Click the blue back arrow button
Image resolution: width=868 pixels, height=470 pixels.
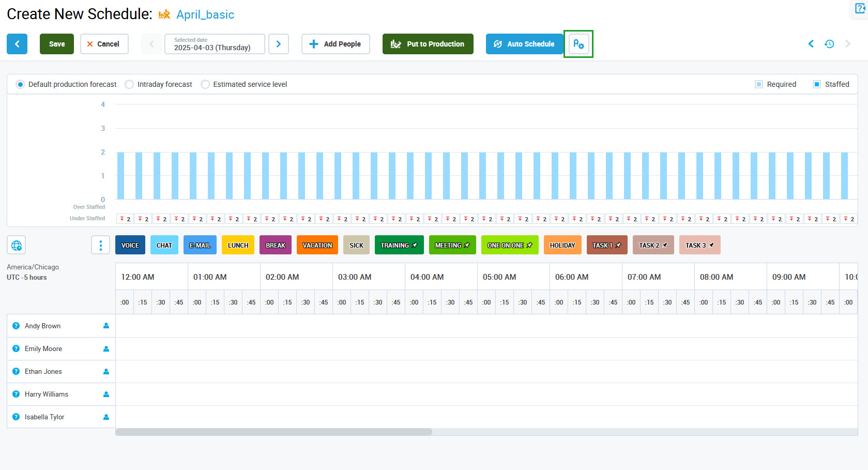[17, 44]
